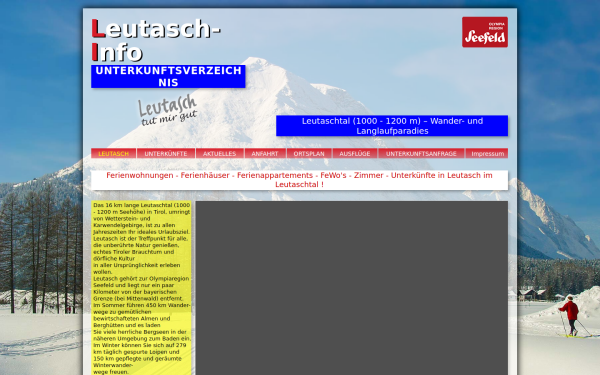Click the large gray media panel
This screenshot has height=375, width=600.
coord(352,288)
